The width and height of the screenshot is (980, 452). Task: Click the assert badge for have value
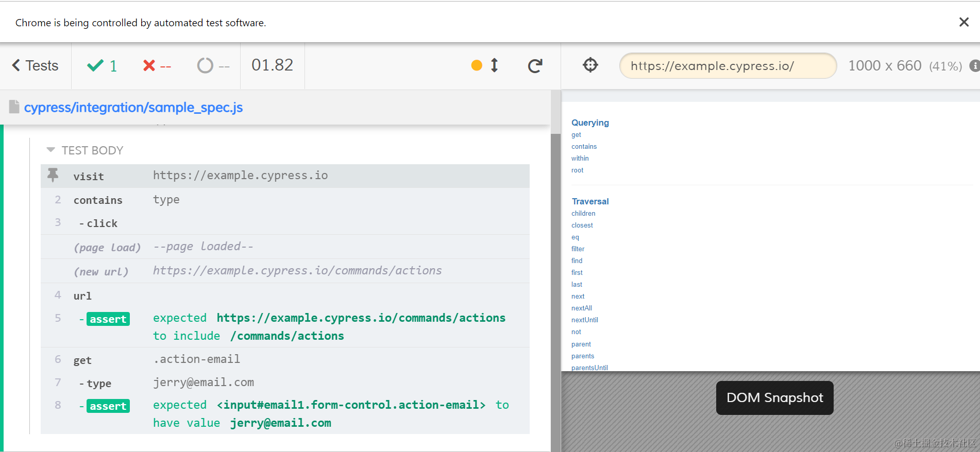108,406
